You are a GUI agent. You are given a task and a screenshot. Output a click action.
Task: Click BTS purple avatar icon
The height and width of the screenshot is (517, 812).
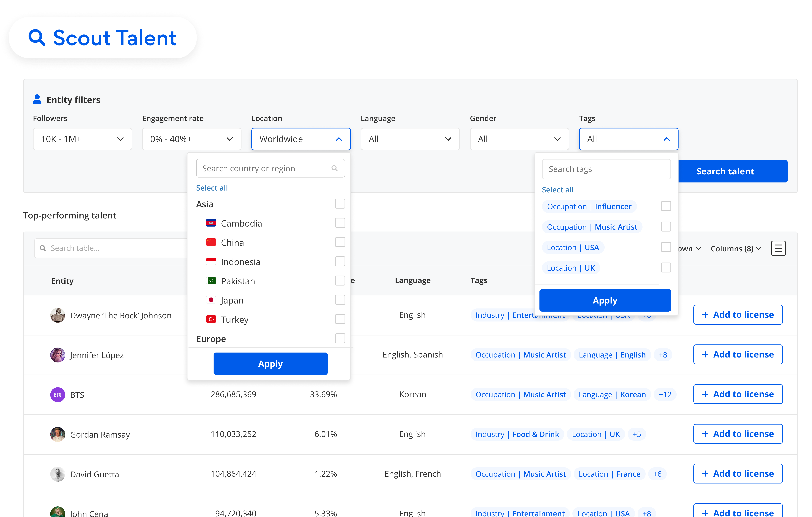58,395
